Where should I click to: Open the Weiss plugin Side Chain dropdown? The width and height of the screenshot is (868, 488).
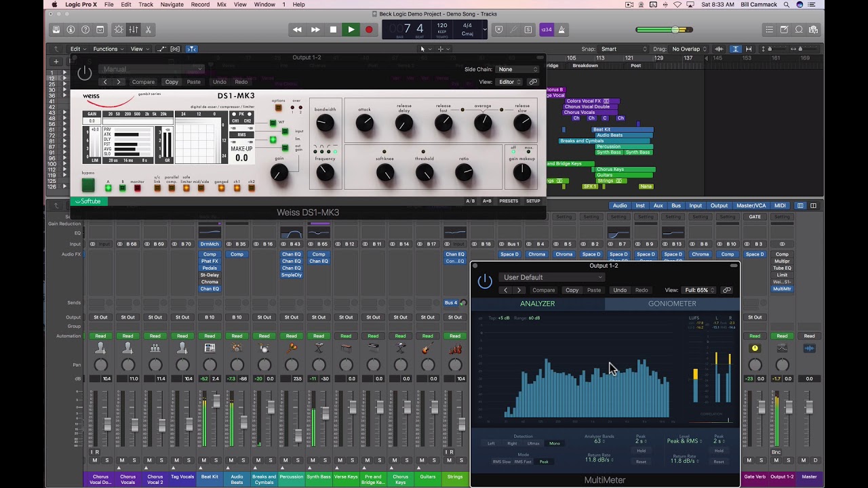click(518, 69)
